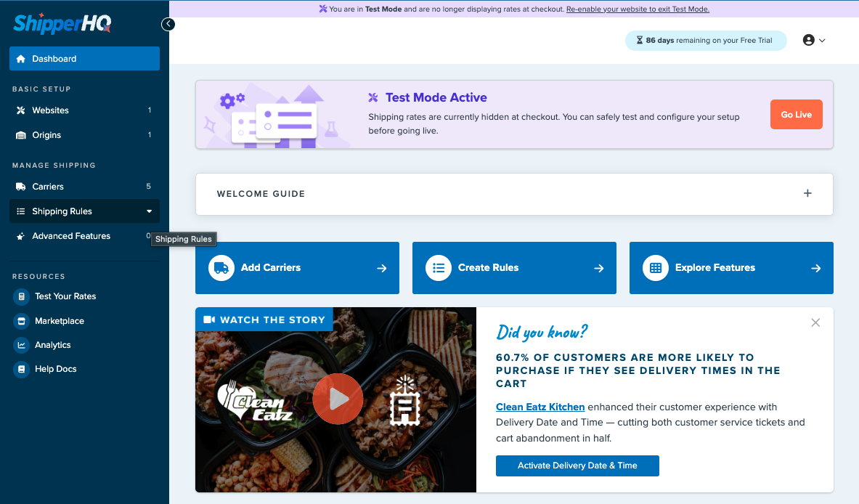Click the arrow on the Create Rules card
The width and height of the screenshot is (859, 504).
[599, 269]
